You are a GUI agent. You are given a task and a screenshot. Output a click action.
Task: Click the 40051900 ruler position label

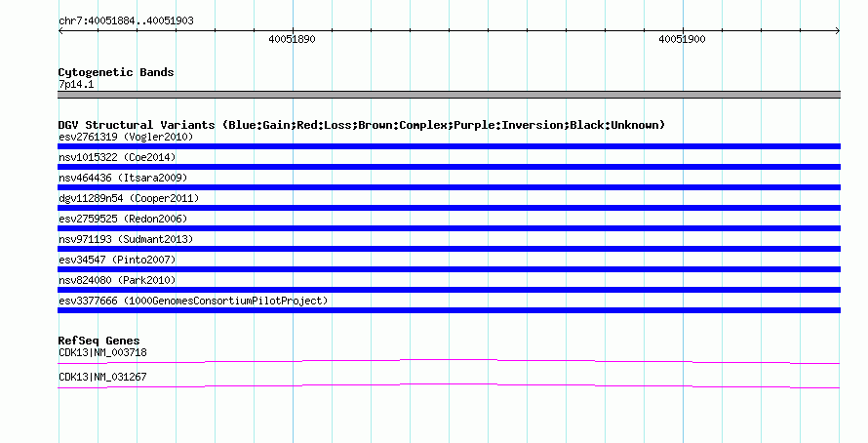click(x=682, y=39)
